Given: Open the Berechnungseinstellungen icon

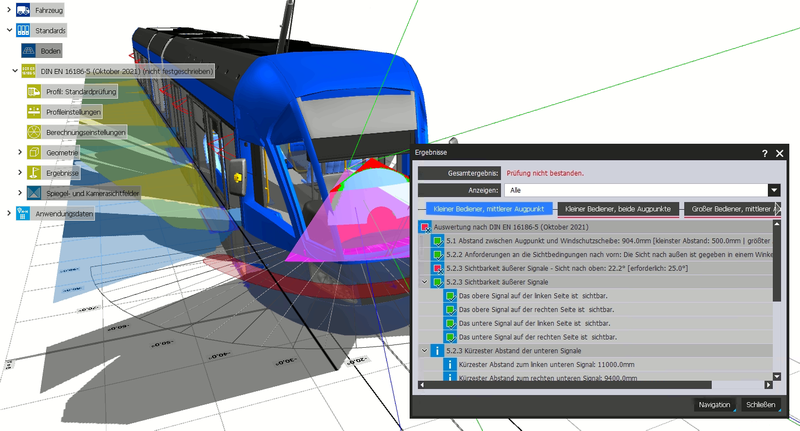Looking at the screenshot, I should (35, 132).
